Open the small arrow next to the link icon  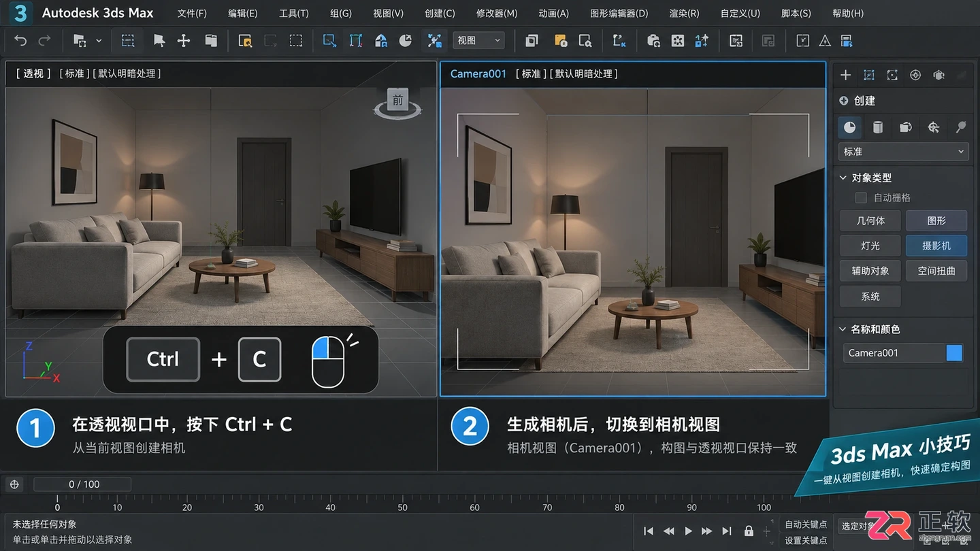pos(99,41)
